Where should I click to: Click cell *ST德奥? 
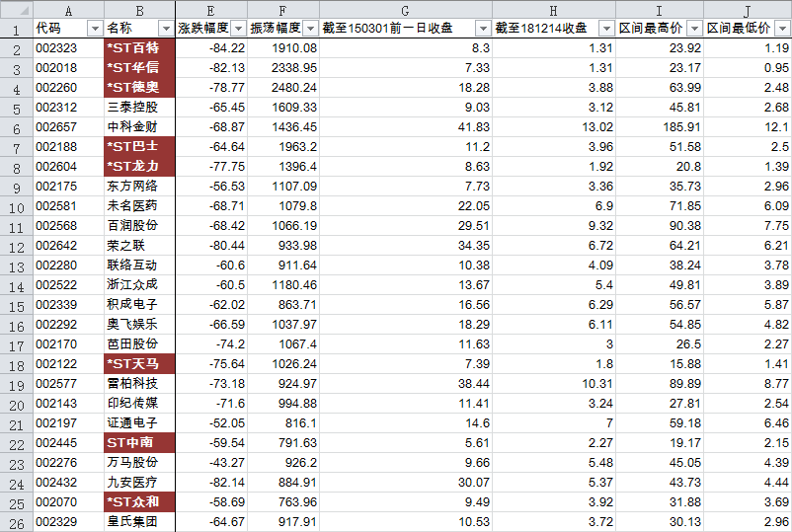pos(140,88)
